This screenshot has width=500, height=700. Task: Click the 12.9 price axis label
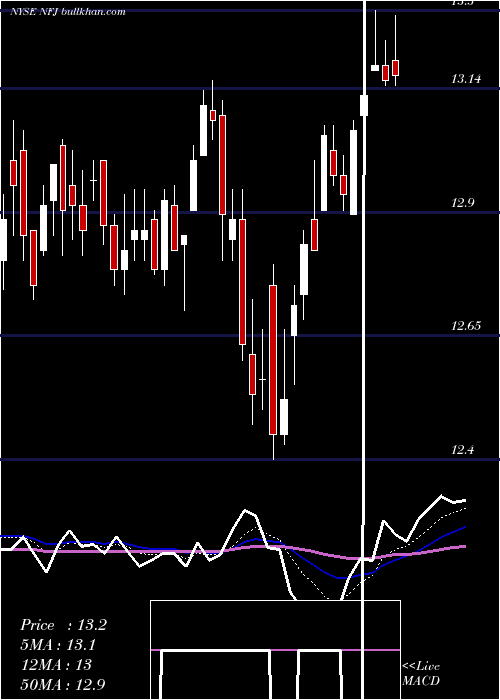(462, 203)
